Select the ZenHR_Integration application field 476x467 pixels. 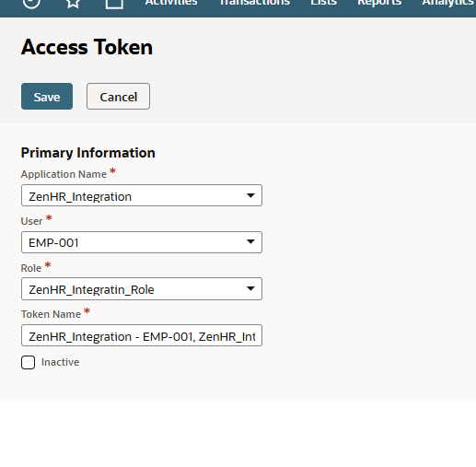pyautogui.click(x=142, y=195)
